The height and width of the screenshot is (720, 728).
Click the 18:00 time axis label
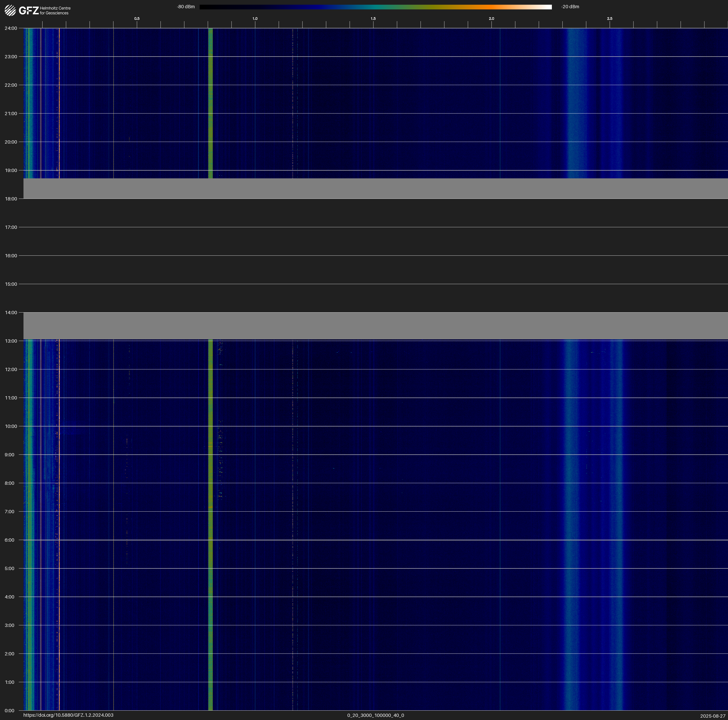tap(11, 199)
